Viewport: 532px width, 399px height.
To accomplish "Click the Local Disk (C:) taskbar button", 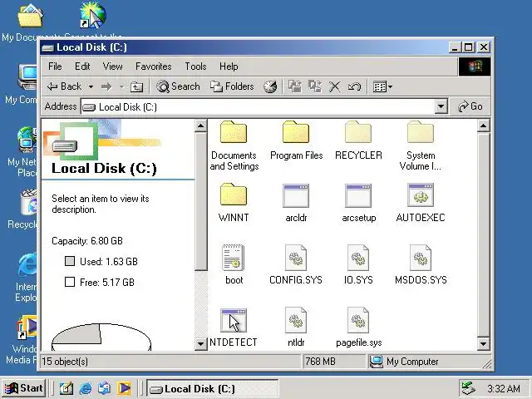I will (213, 388).
